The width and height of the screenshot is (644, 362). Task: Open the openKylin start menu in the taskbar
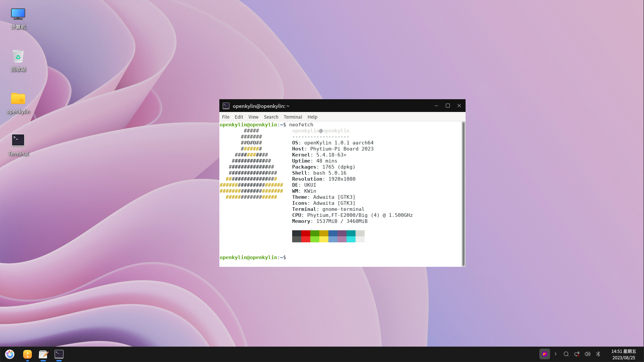coord(10,354)
